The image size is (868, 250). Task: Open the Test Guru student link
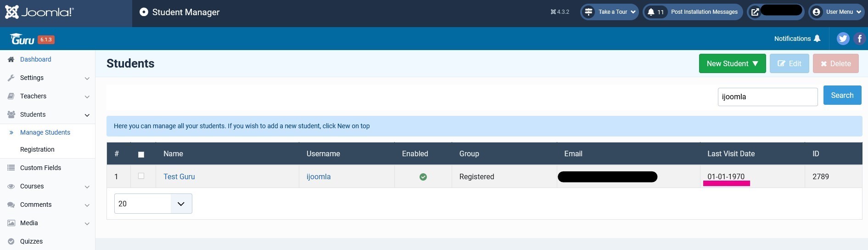pyautogui.click(x=179, y=176)
